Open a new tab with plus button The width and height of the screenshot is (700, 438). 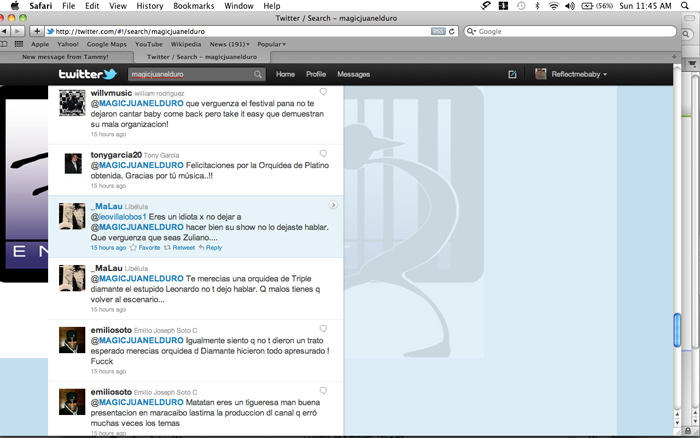(674, 57)
